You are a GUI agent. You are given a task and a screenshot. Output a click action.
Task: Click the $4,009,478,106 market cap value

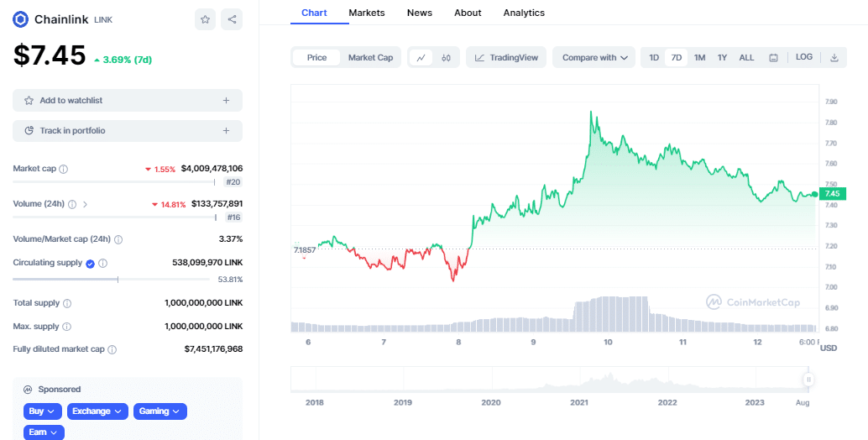[212, 168]
